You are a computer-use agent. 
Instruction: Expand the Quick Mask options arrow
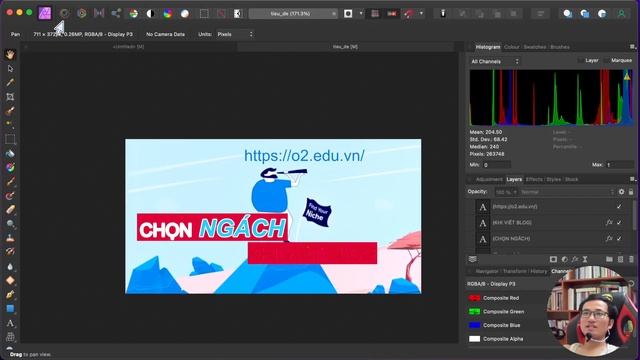click(x=361, y=13)
